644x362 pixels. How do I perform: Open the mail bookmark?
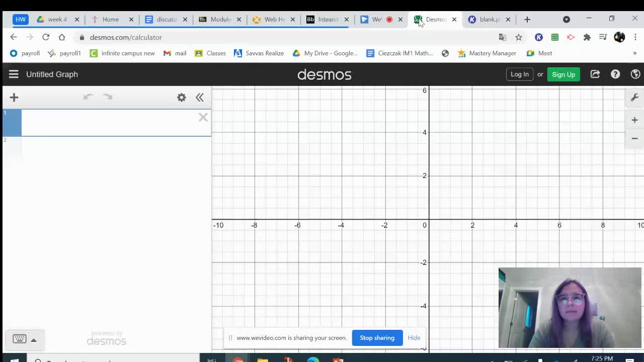(x=175, y=53)
